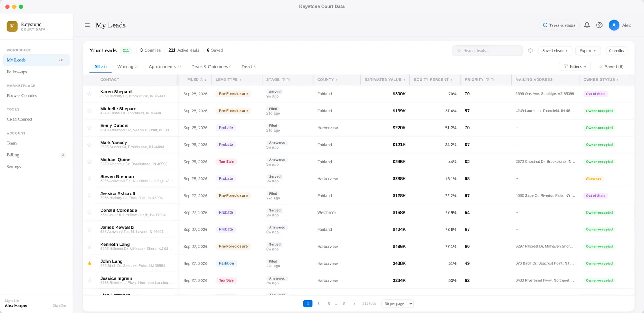Image resolution: width=644 pixels, height=313 pixels.
Task: Star the Michelle Shepard lead
Action: [89, 111]
